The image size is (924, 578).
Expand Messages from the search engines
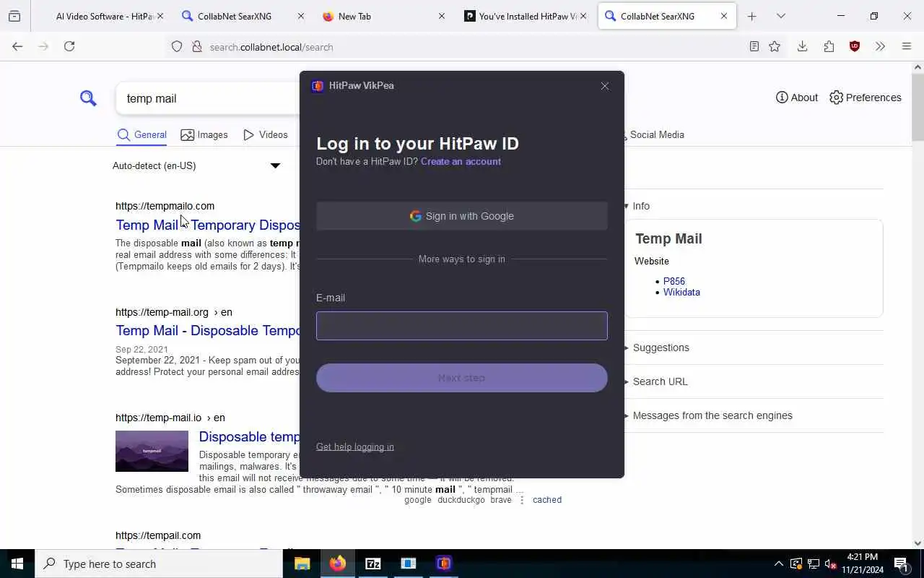click(x=708, y=415)
